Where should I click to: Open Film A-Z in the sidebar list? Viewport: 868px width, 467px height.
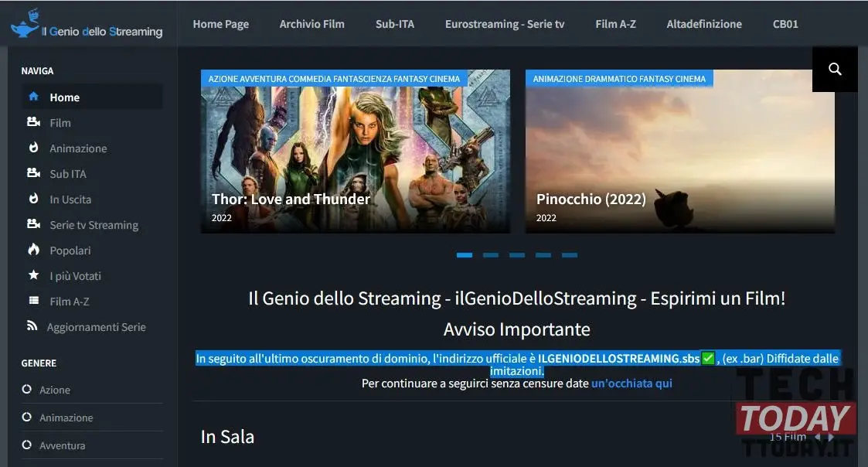(x=70, y=302)
